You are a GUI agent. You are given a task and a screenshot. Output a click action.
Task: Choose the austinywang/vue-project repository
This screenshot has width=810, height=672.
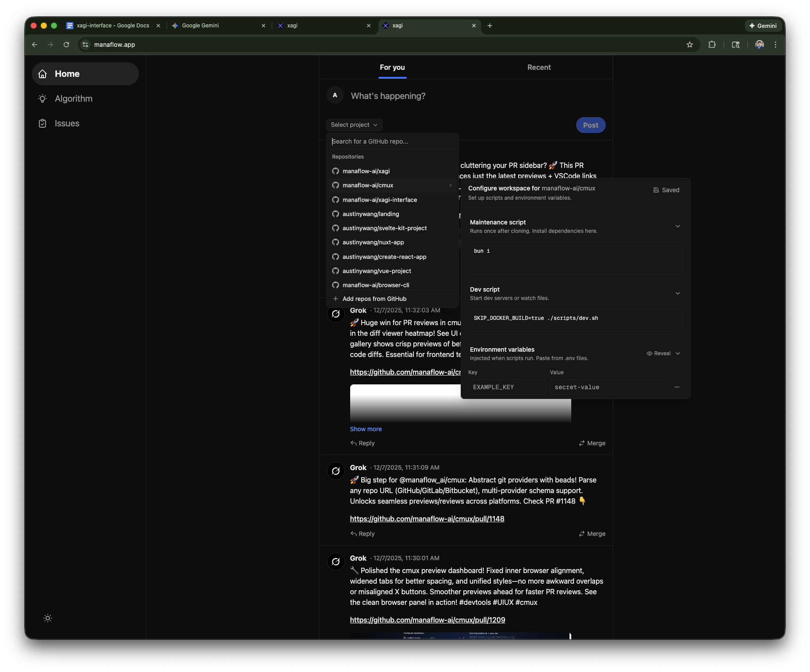393,271
